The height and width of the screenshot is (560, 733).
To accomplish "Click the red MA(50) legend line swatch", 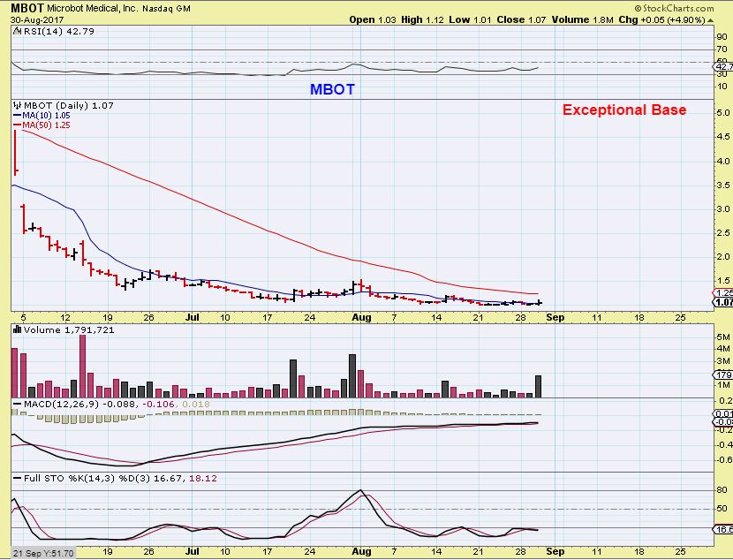I will pyautogui.click(x=18, y=125).
